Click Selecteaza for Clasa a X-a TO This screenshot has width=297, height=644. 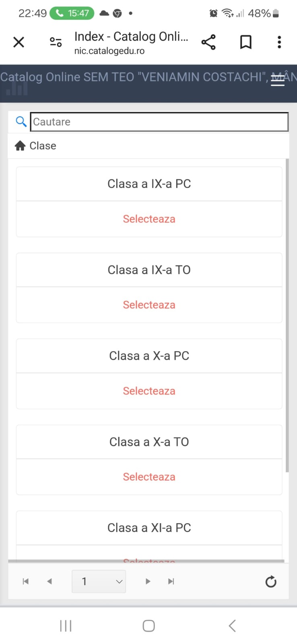pos(149,477)
